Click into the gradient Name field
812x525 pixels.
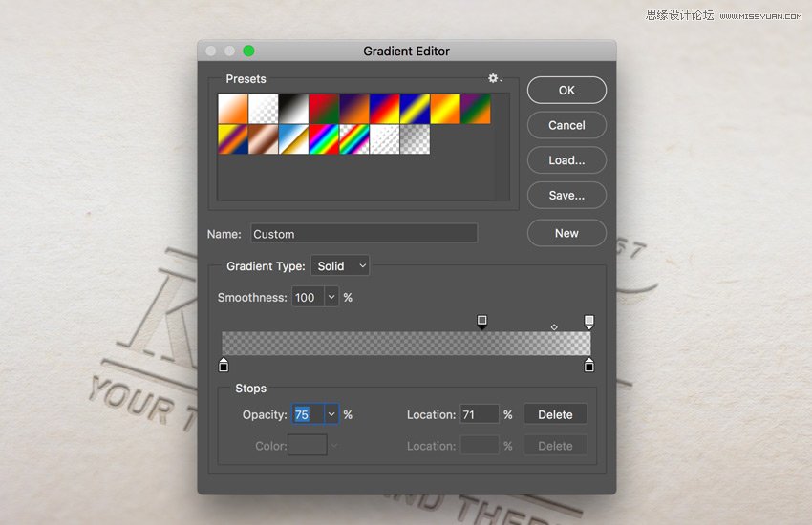coord(363,234)
